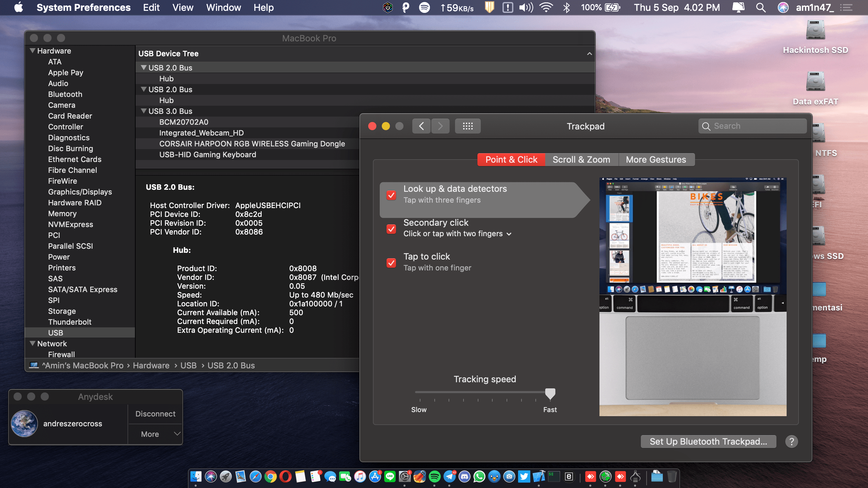
Task: Open the Trackpad help question mark button
Action: click(791, 442)
